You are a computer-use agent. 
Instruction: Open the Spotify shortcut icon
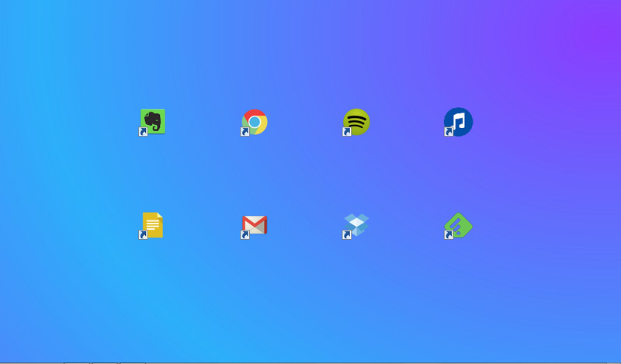(356, 122)
